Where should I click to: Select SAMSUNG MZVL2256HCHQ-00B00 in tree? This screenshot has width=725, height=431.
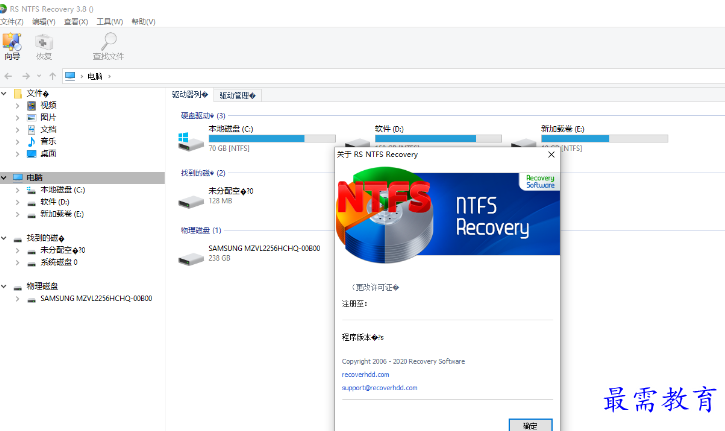pyautogui.click(x=96, y=299)
